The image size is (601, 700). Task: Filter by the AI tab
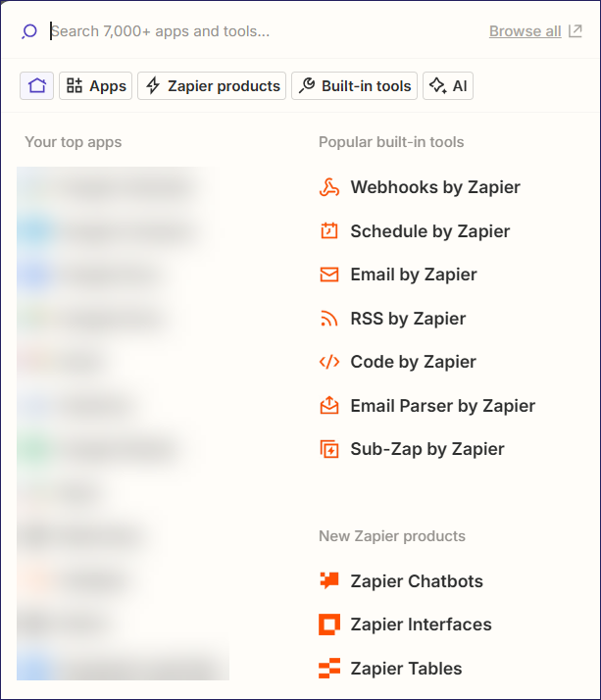[448, 86]
